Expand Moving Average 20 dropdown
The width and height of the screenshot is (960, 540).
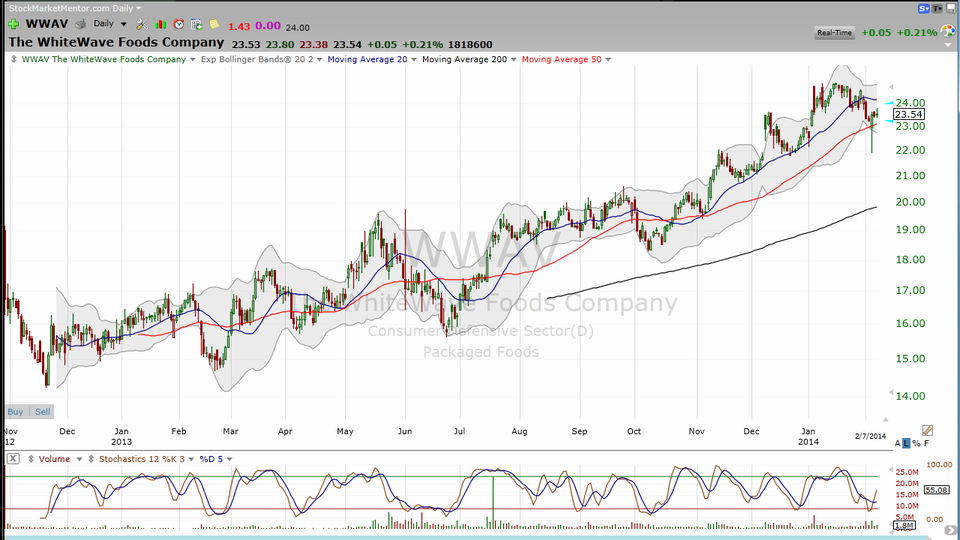coord(413,59)
